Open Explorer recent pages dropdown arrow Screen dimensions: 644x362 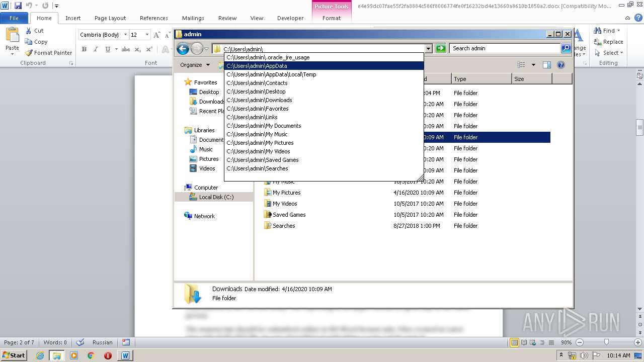[x=206, y=49]
